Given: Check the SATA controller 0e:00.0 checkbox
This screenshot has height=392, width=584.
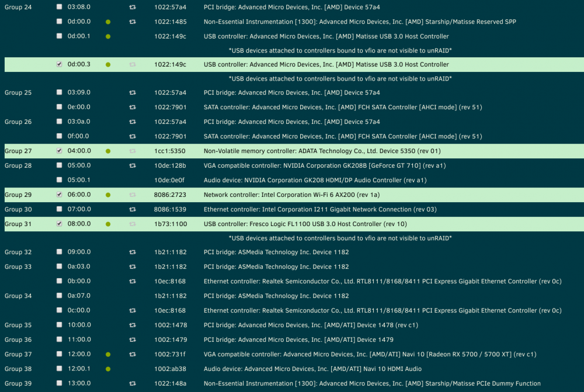Looking at the screenshot, I should [x=59, y=106].
